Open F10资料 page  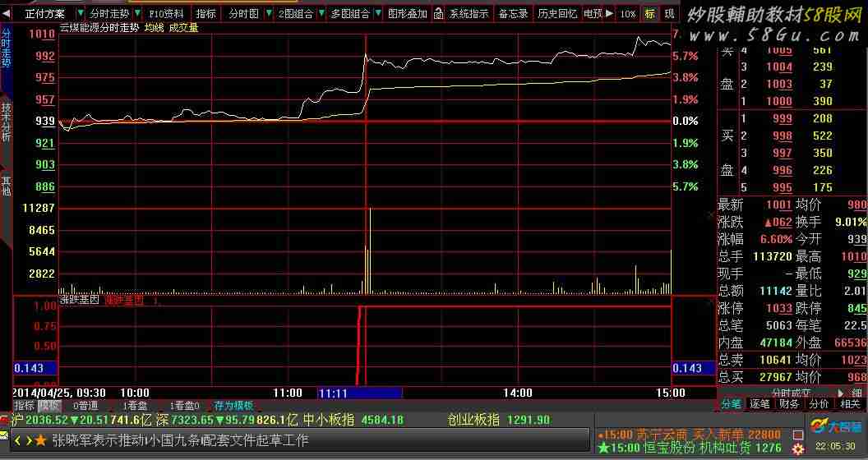click(166, 14)
